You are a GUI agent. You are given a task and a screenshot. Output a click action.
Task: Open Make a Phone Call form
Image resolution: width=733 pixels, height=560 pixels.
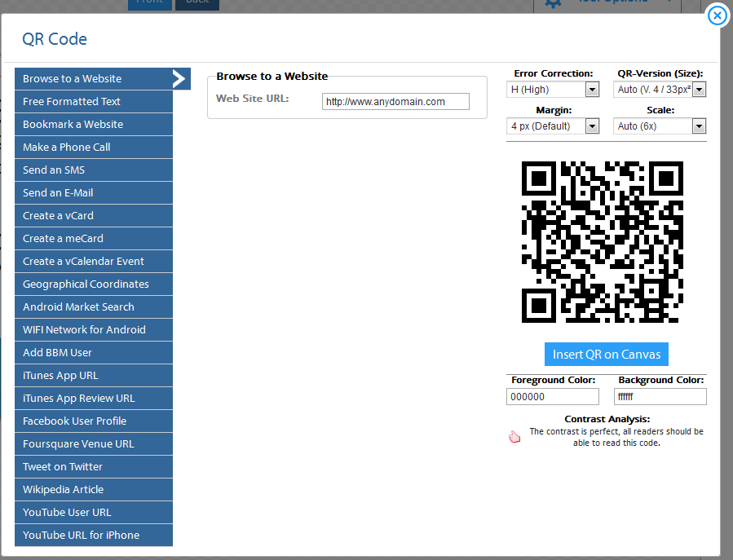94,148
